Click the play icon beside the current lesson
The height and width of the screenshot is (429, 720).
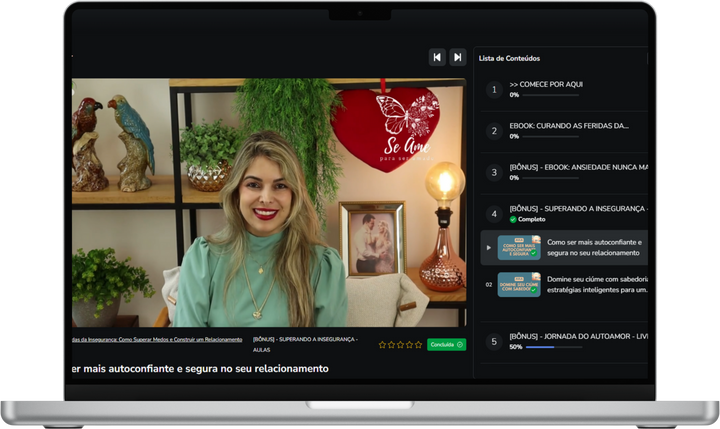(x=489, y=247)
